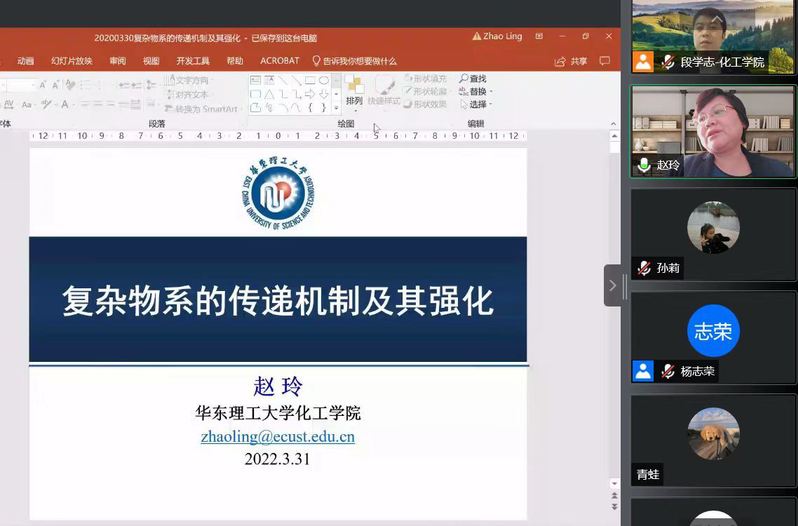Toggle 段学志-化工学院 muted microphone icon
Screen dimensions: 798x526
(668, 62)
